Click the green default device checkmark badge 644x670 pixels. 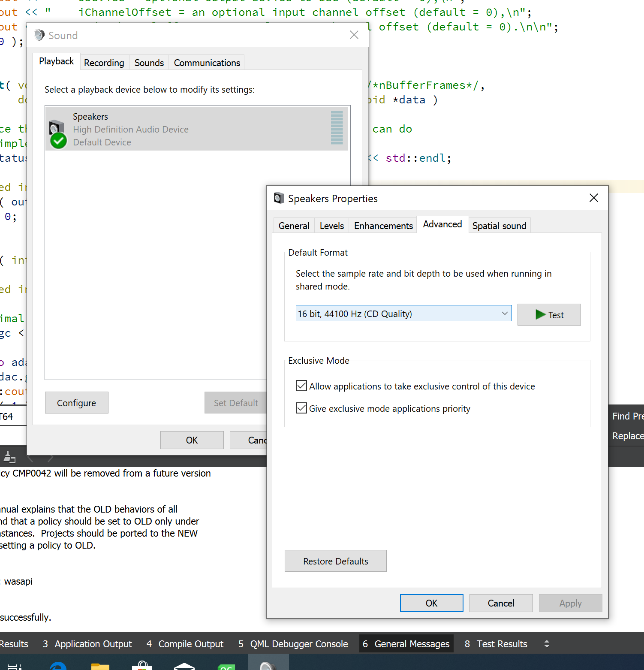(x=58, y=141)
